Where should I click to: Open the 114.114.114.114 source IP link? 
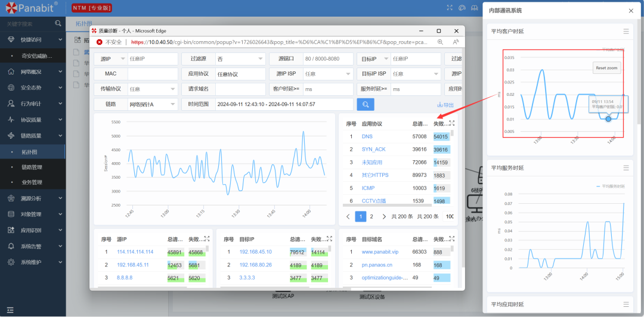click(x=135, y=251)
